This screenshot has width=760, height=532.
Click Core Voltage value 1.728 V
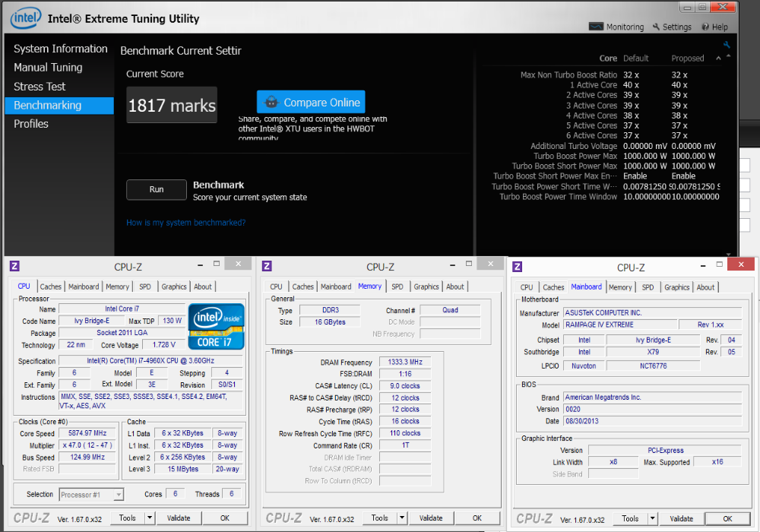pos(164,344)
